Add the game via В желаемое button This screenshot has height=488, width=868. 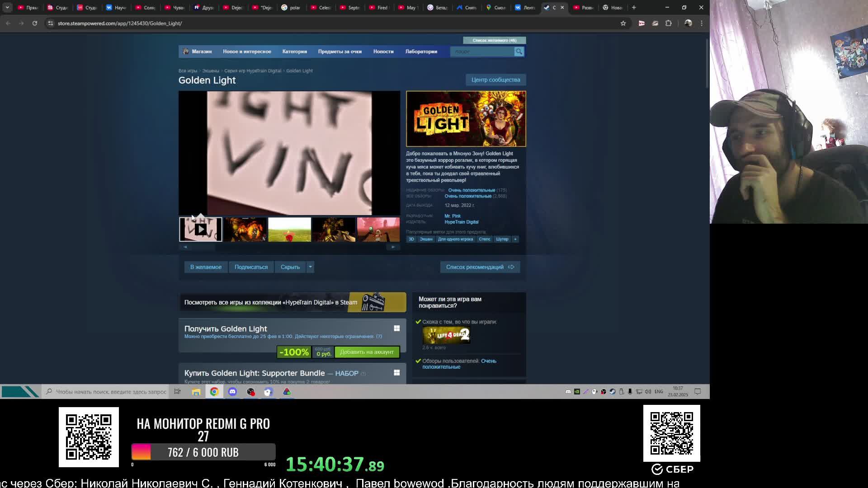tap(206, 267)
